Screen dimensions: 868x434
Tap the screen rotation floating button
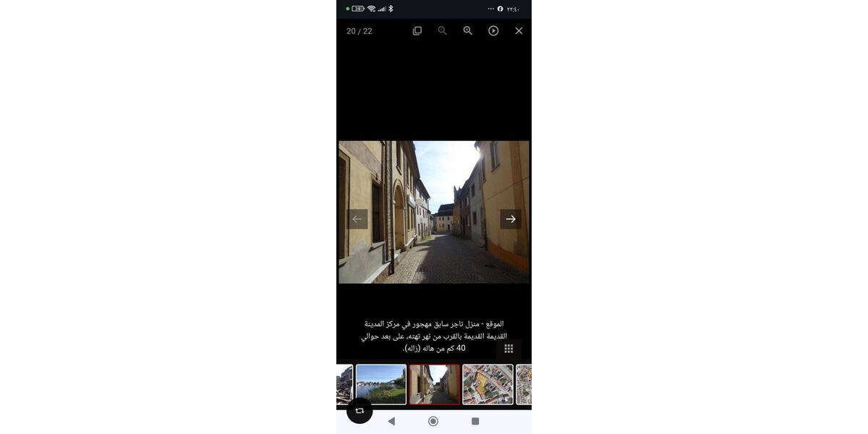tap(359, 410)
